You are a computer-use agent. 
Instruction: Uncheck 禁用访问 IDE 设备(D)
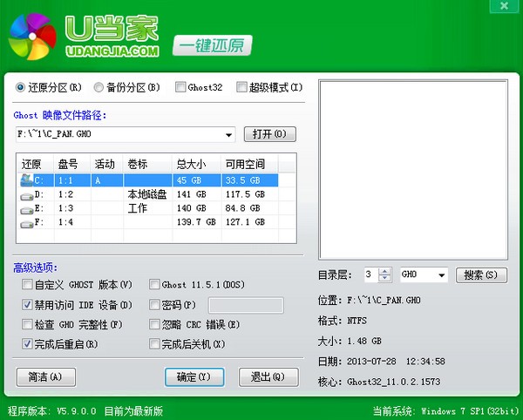tap(27, 304)
